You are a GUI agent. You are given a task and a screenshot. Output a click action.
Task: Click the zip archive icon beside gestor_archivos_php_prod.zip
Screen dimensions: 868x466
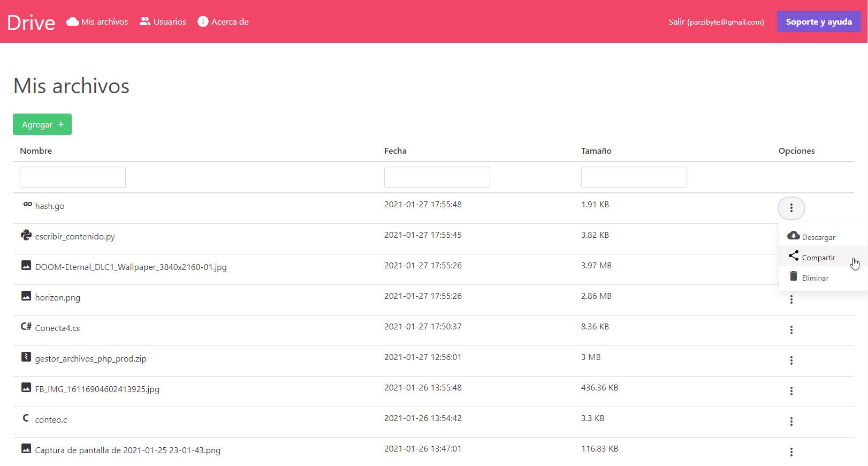(x=26, y=357)
